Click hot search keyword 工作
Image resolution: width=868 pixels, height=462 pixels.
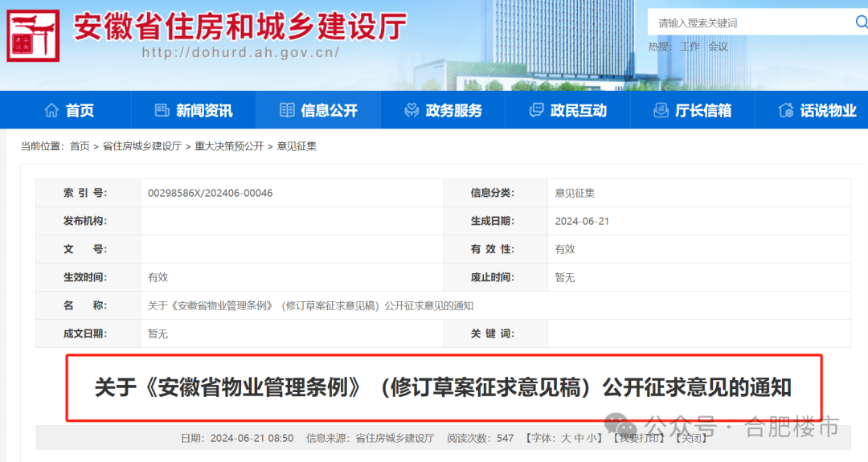coord(690,47)
